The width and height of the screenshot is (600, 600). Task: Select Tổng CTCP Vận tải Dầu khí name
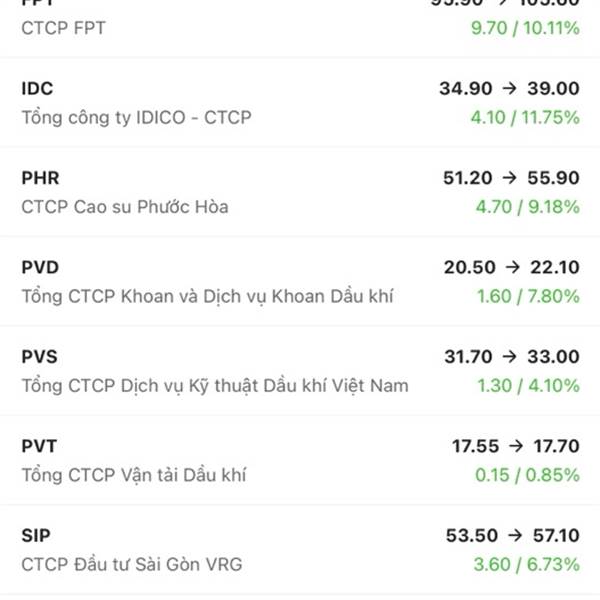pyautogui.click(x=134, y=475)
